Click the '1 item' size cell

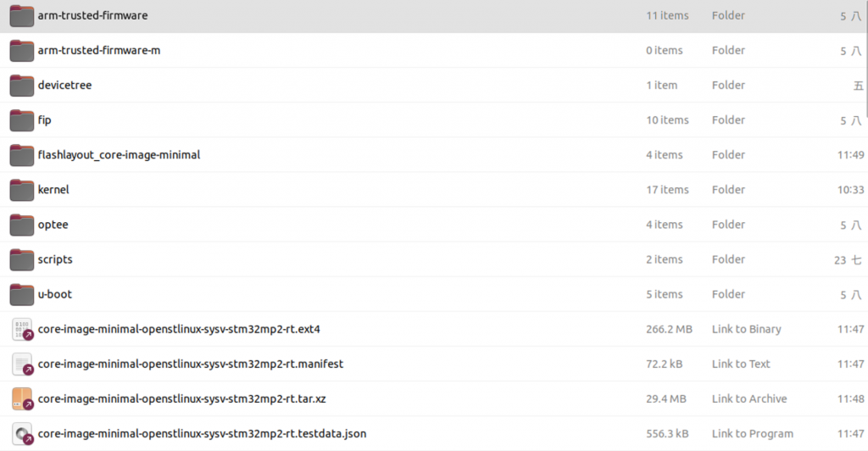click(661, 86)
